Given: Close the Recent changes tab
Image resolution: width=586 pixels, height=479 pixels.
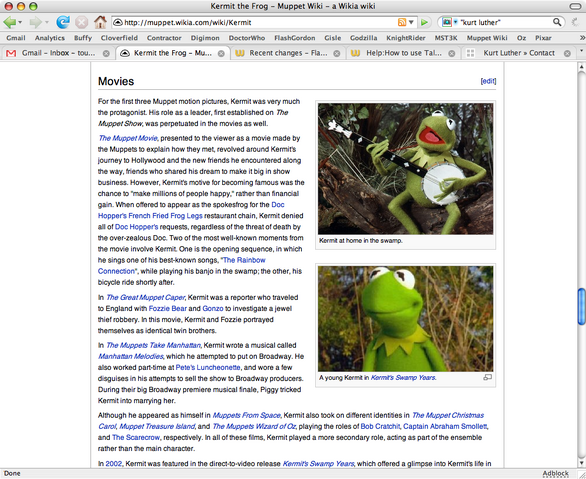Looking at the screenshot, I should click(x=337, y=53).
